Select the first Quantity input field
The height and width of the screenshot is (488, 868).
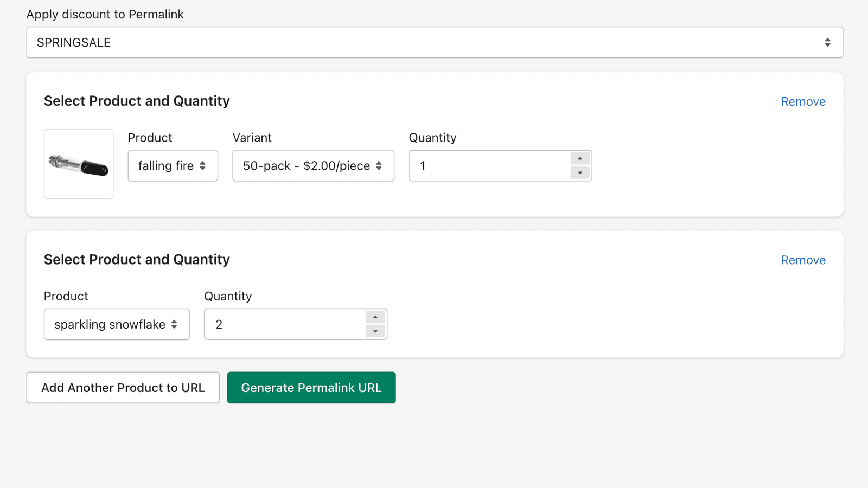pyautogui.click(x=488, y=165)
